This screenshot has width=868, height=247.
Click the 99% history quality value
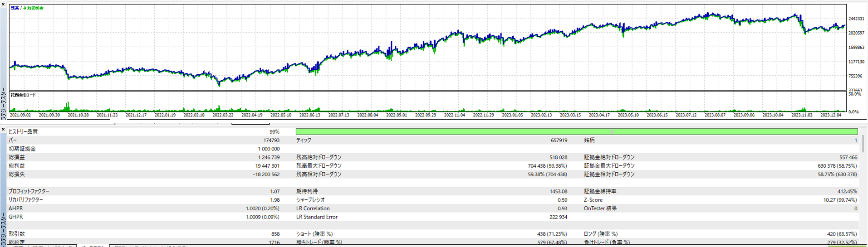point(274,132)
